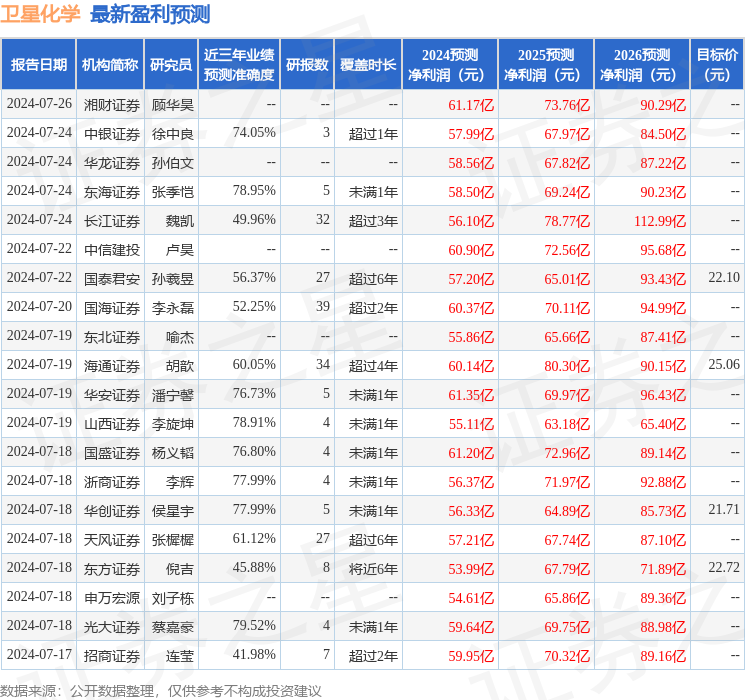Click the 卫星化学 title text
The image size is (745, 700).
pos(40,14)
